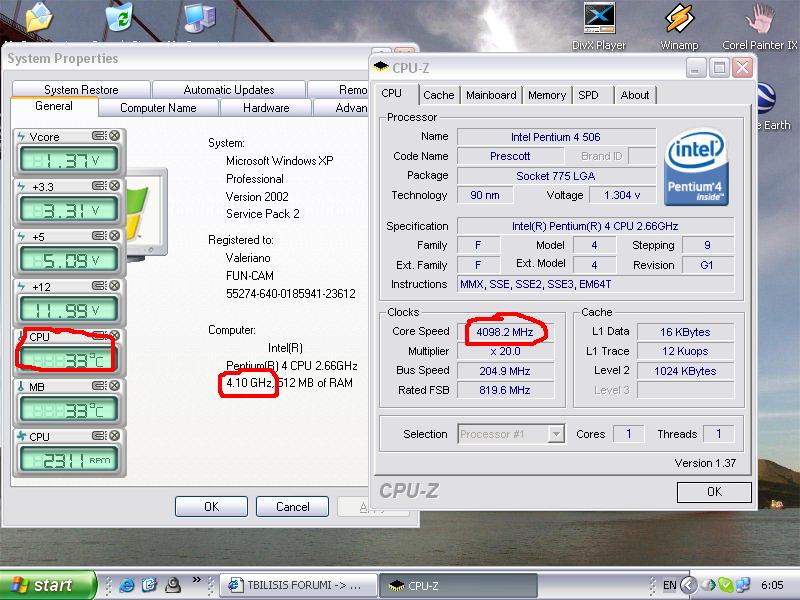Select the My Computer desktop icon

tap(199, 19)
